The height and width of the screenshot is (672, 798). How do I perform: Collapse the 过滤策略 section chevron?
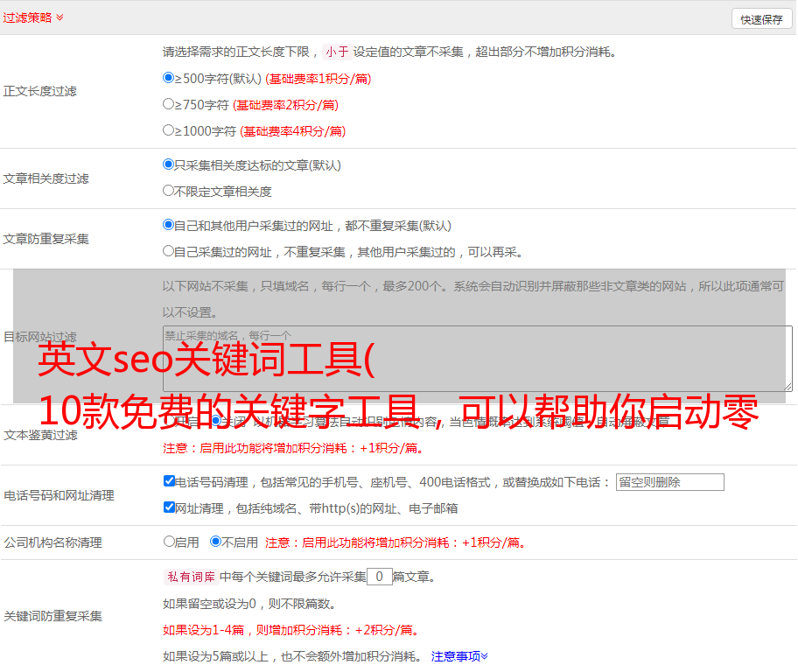point(59,17)
